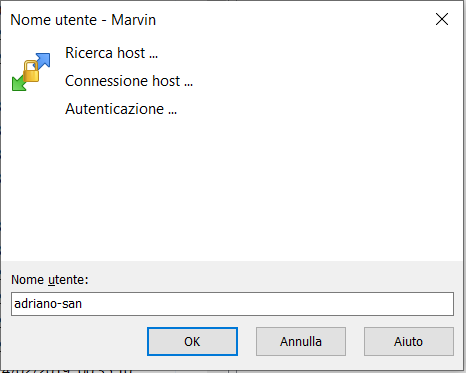Click the Nome utente label
466x373 pixels.
click(x=50, y=280)
